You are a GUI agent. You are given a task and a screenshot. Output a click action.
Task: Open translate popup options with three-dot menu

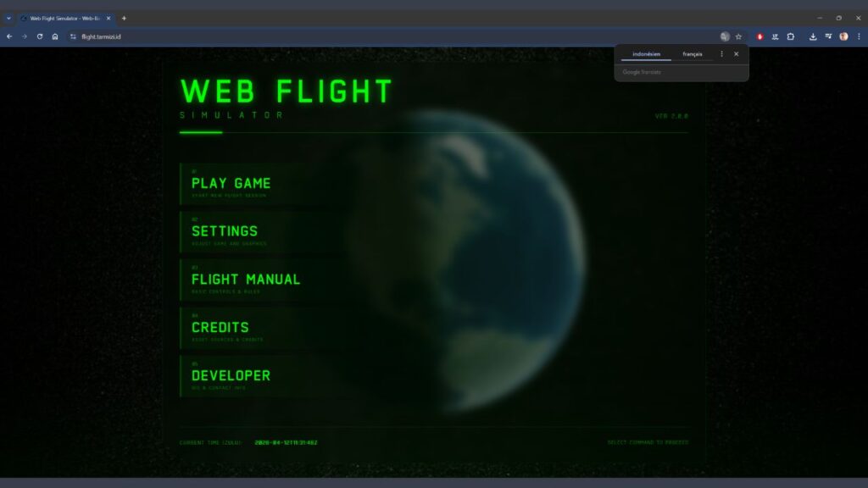point(721,53)
